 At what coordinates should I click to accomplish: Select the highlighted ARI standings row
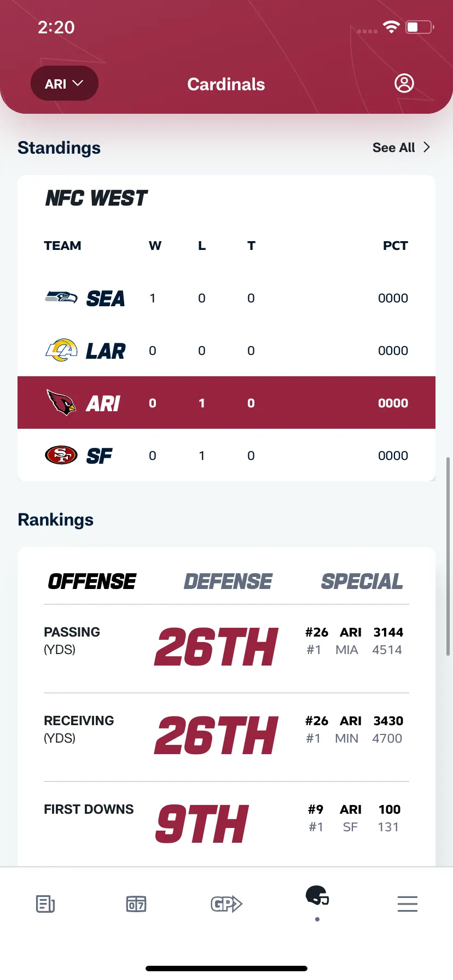pos(226,402)
